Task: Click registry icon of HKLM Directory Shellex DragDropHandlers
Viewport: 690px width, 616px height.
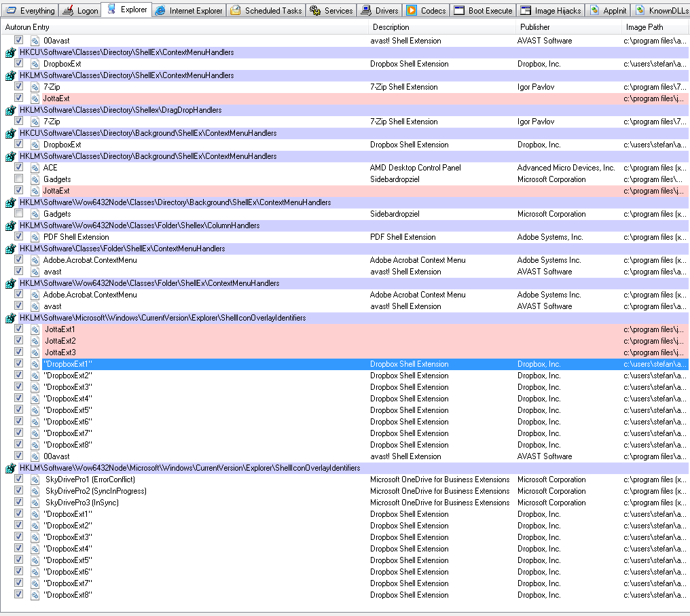Action: coord(11,110)
